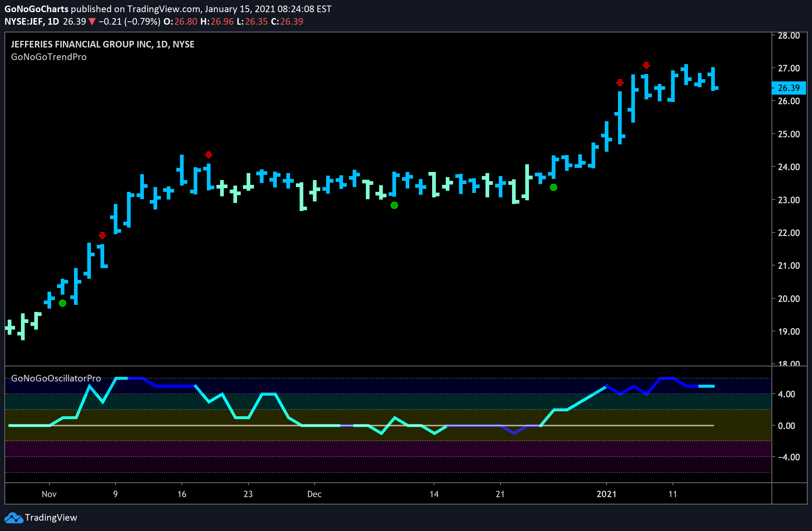Click the 16 date axis label
This screenshot has height=531, width=812.
pos(182,494)
